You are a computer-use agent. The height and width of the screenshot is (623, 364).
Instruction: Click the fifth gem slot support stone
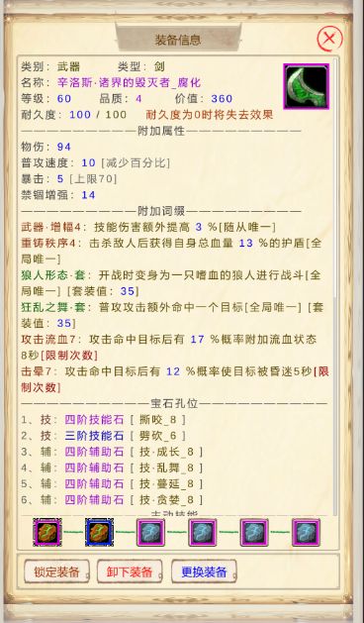[254, 533]
